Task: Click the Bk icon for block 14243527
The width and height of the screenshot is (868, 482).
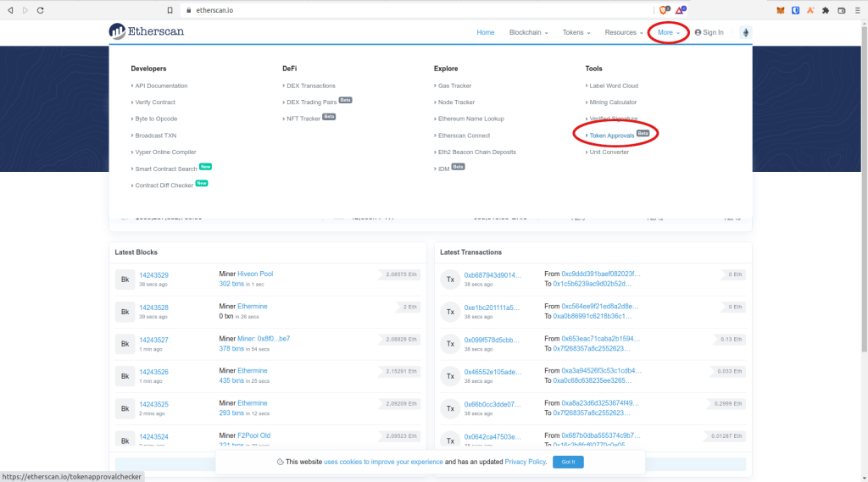Action: pyautogui.click(x=125, y=344)
